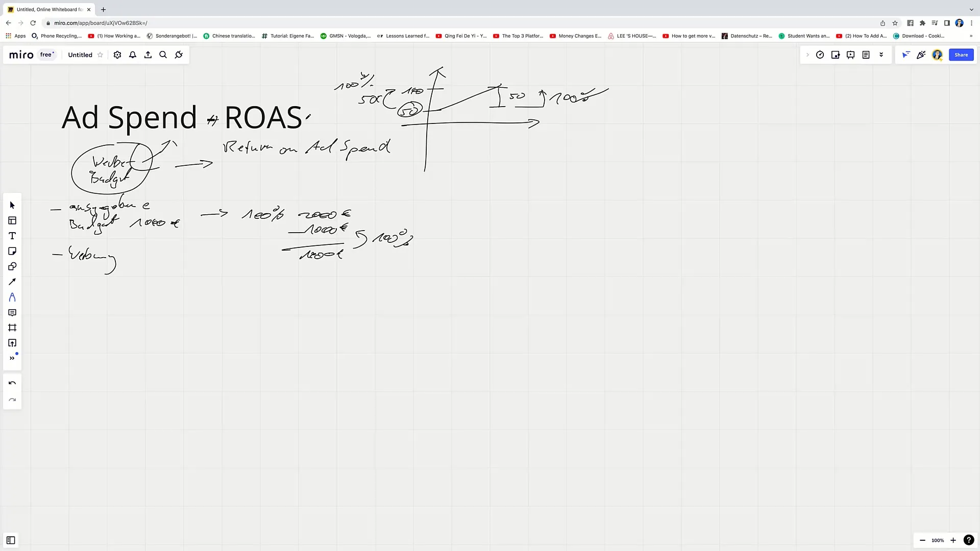Viewport: 980px width, 551px height.
Task: Toggle the timer feature on
Action: click(820, 55)
